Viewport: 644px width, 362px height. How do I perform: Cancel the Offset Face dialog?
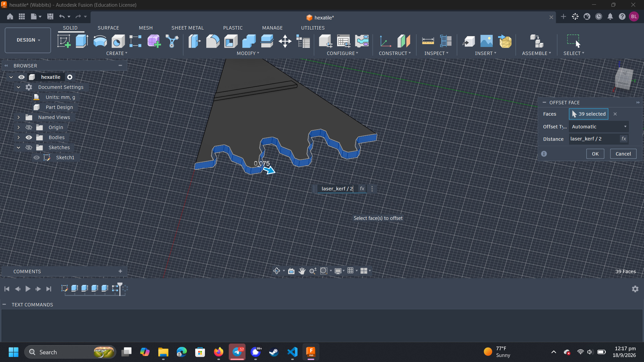(623, 154)
